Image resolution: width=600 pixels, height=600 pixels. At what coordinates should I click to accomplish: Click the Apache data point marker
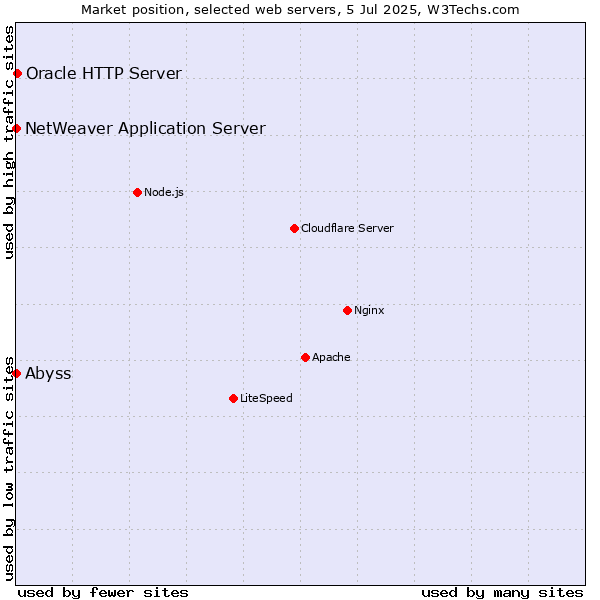pos(305,357)
